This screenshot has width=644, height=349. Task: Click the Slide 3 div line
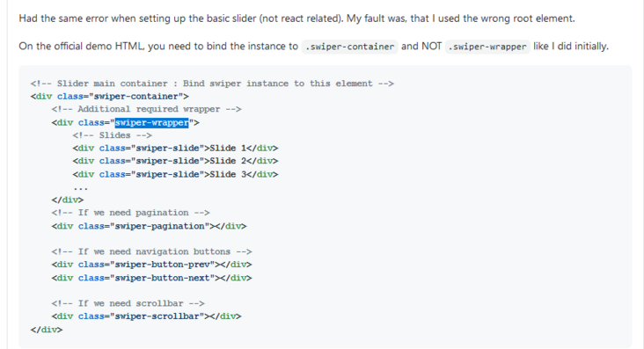click(175, 174)
